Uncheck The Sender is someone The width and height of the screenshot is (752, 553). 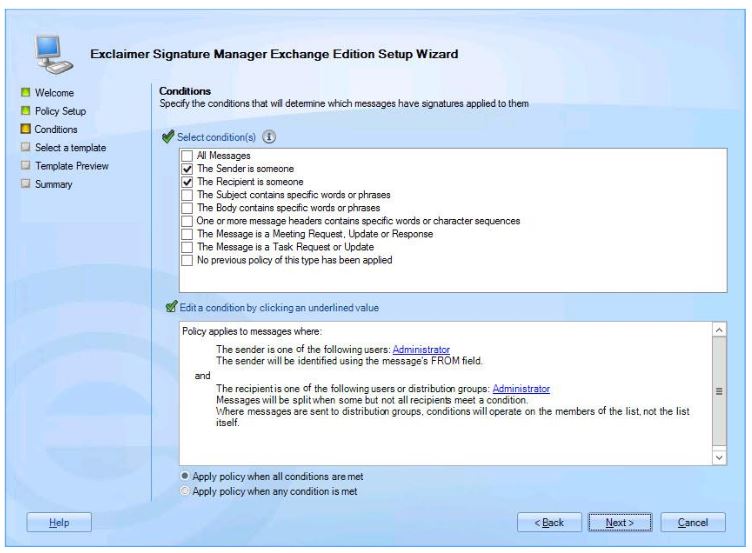pyautogui.click(x=187, y=170)
